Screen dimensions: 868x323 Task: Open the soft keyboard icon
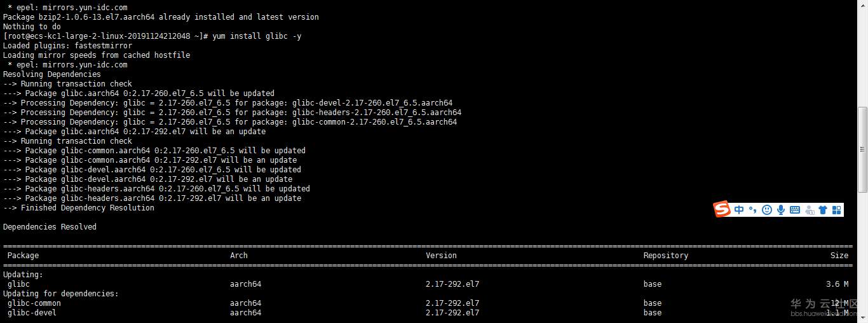794,210
